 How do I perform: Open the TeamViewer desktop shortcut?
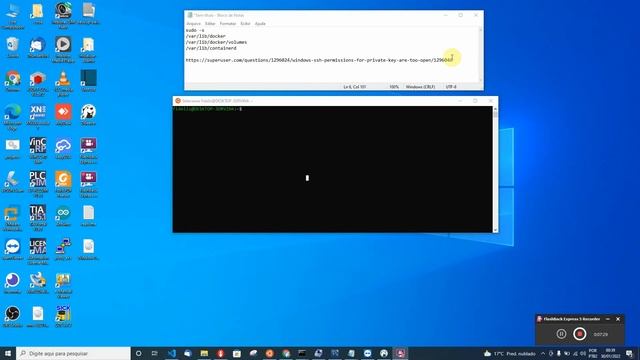13,249
